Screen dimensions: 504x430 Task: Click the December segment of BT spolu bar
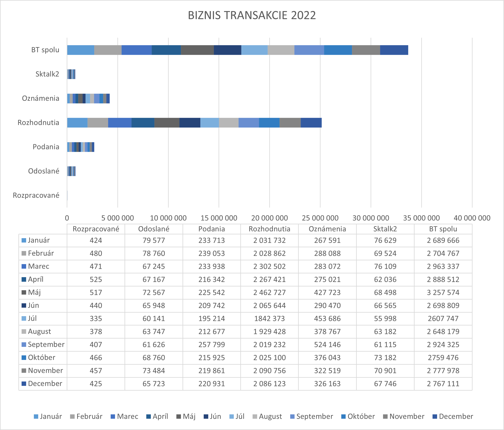coord(394,50)
